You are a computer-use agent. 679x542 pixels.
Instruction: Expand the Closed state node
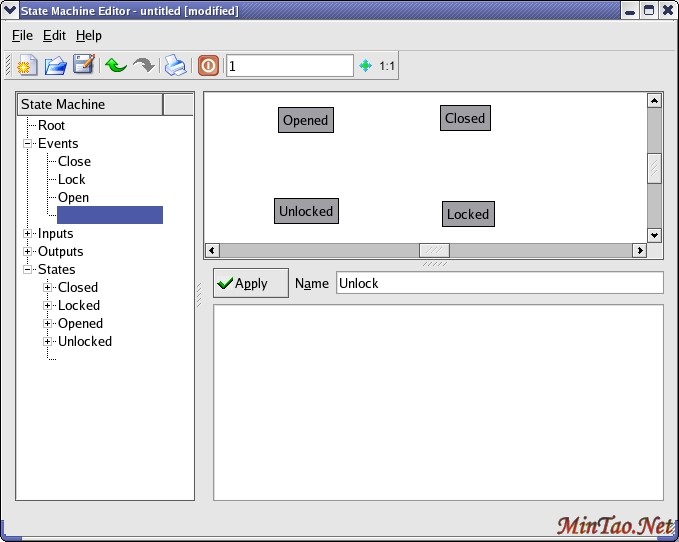(x=48, y=288)
